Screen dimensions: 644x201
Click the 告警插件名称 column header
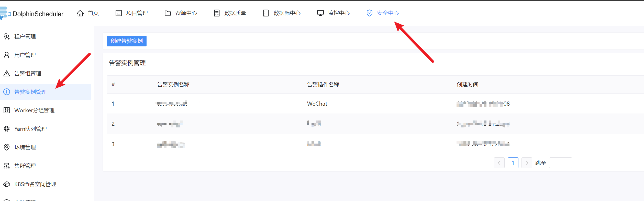(323, 85)
